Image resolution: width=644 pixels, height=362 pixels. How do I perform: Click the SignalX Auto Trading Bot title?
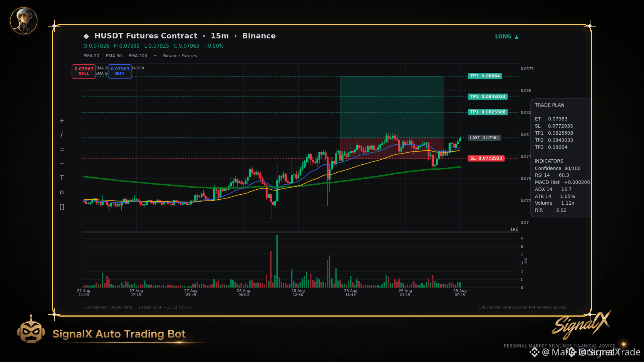click(119, 334)
